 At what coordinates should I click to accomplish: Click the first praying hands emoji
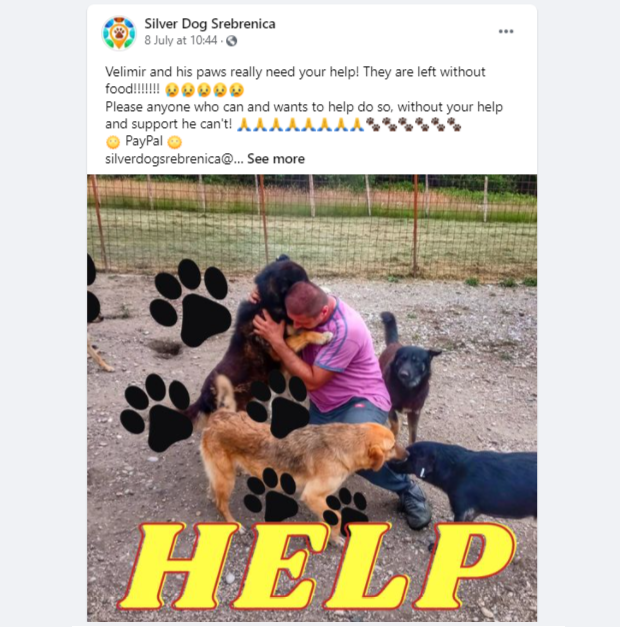pyautogui.click(x=244, y=124)
